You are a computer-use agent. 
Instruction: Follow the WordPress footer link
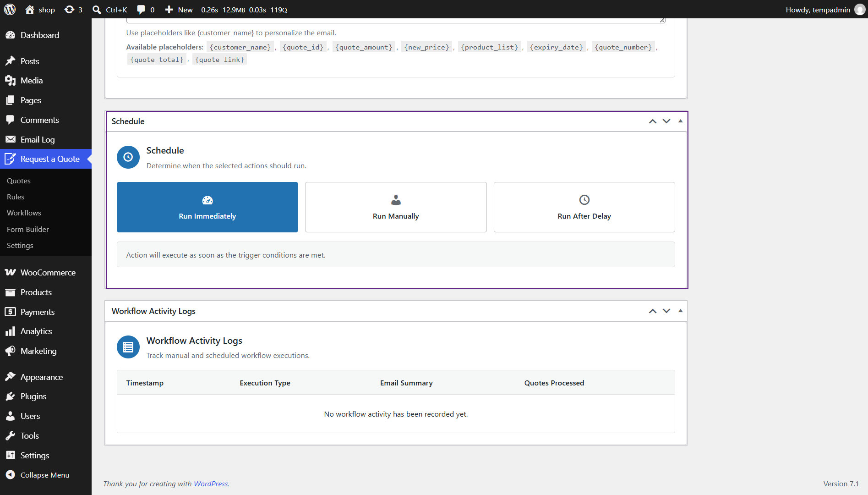coord(211,484)
